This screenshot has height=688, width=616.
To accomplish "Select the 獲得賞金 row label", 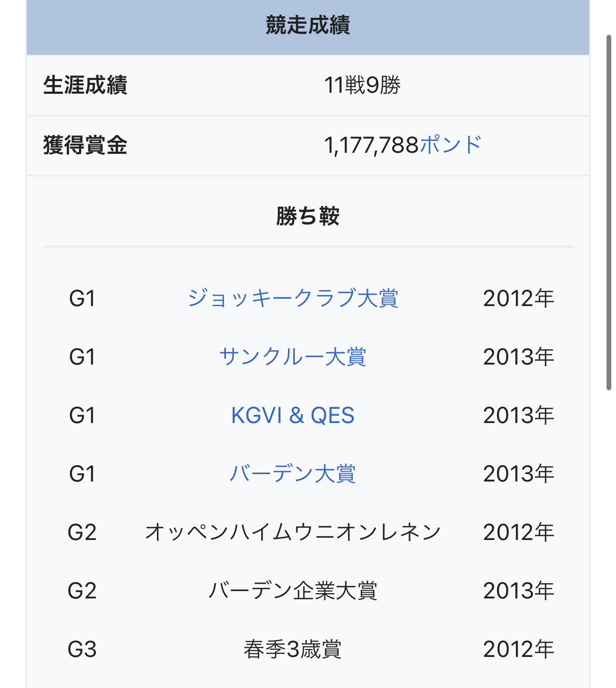I will pyautogui.click(x=85, y=145).
